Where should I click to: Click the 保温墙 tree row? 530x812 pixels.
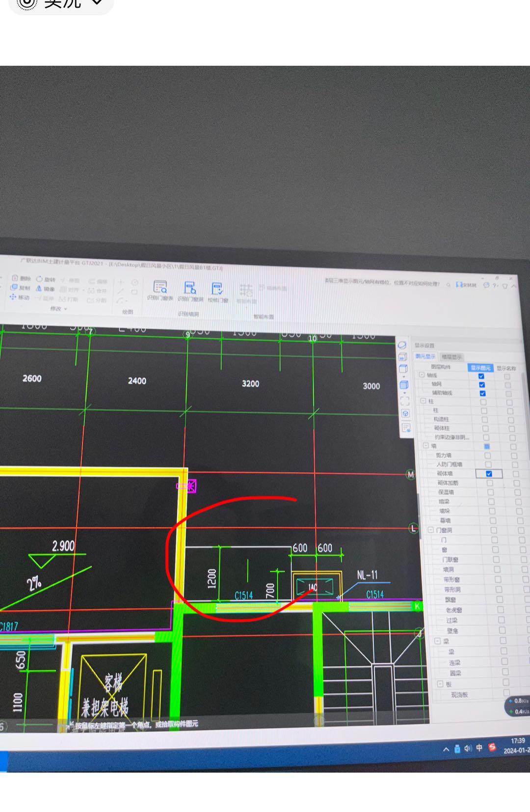point(446,492)
